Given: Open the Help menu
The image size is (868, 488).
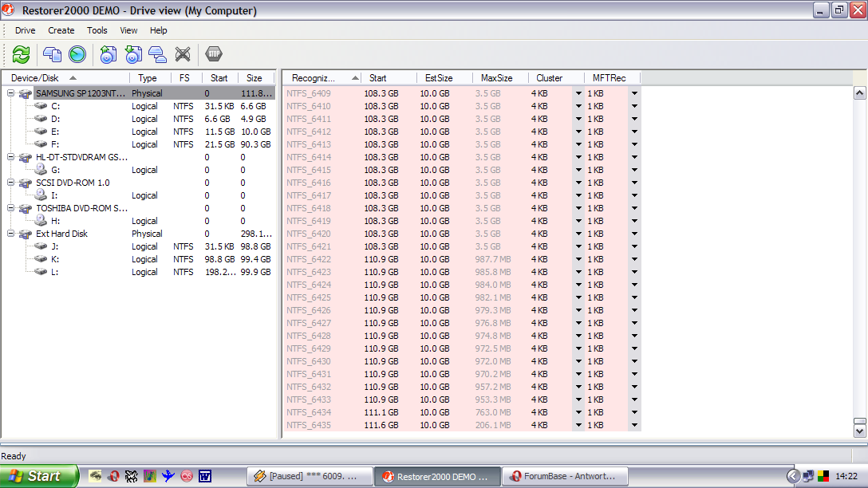Looking at the screenshot, I should pos(158,30).
